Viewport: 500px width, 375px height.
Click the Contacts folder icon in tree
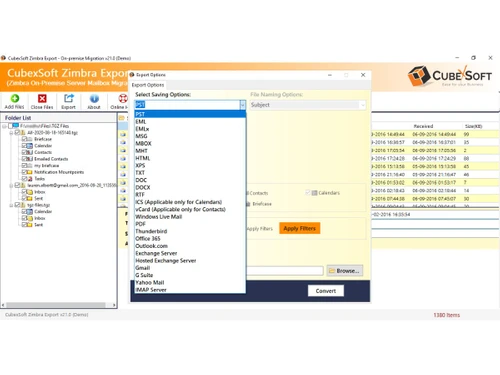coord(30,152)
